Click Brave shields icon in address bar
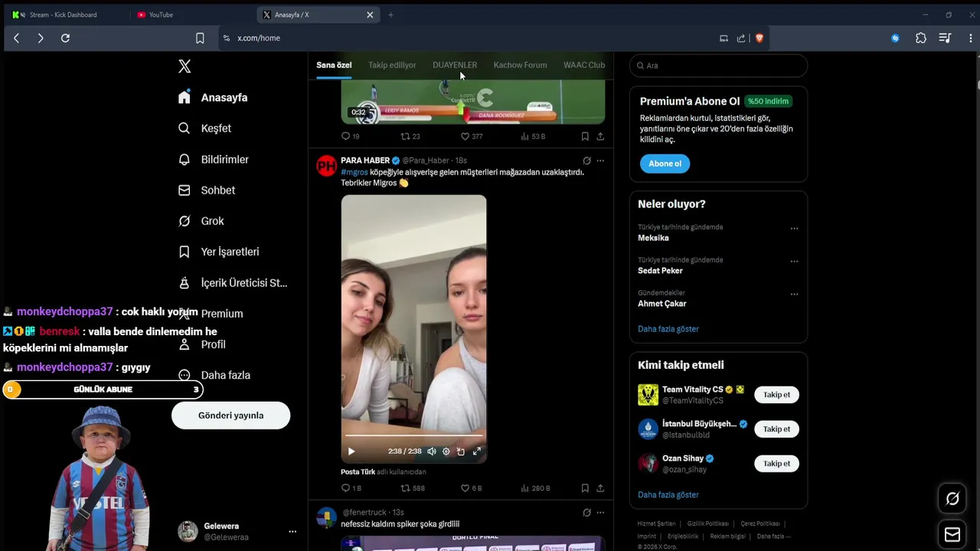The height and width of the screenshot is (551, 980). [759, 38]
